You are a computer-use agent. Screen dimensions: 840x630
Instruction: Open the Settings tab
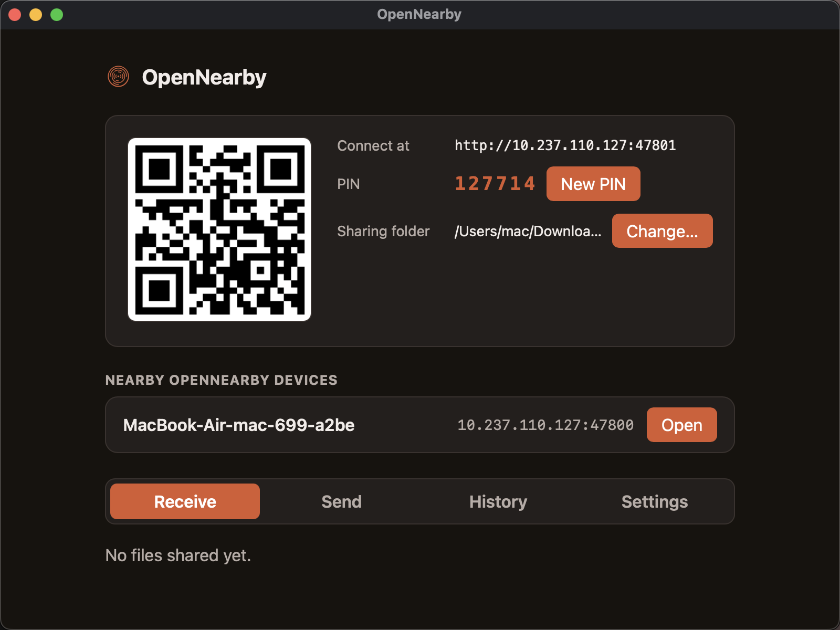coord(655,501)
